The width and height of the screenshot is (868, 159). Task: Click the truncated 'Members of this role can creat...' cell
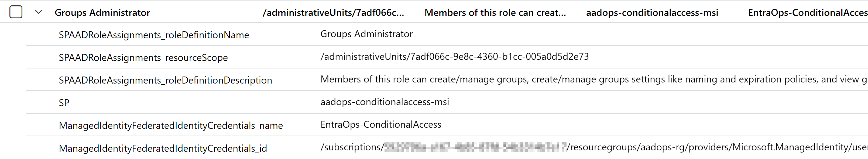(495, 13)
